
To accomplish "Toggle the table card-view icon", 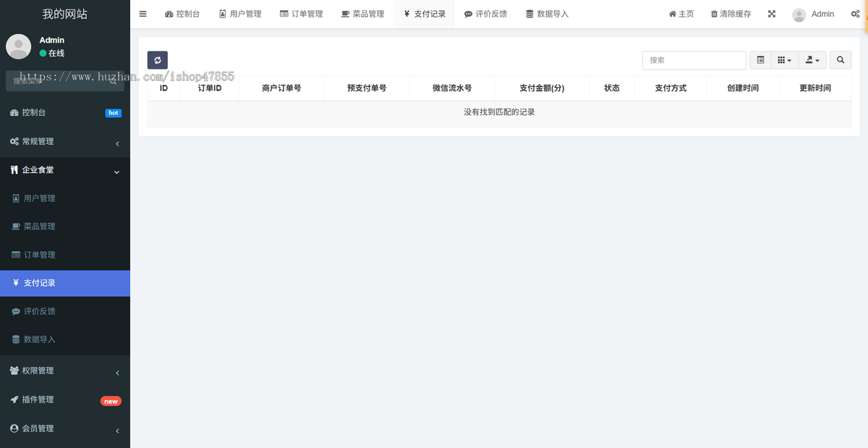I will pos(760,60).
